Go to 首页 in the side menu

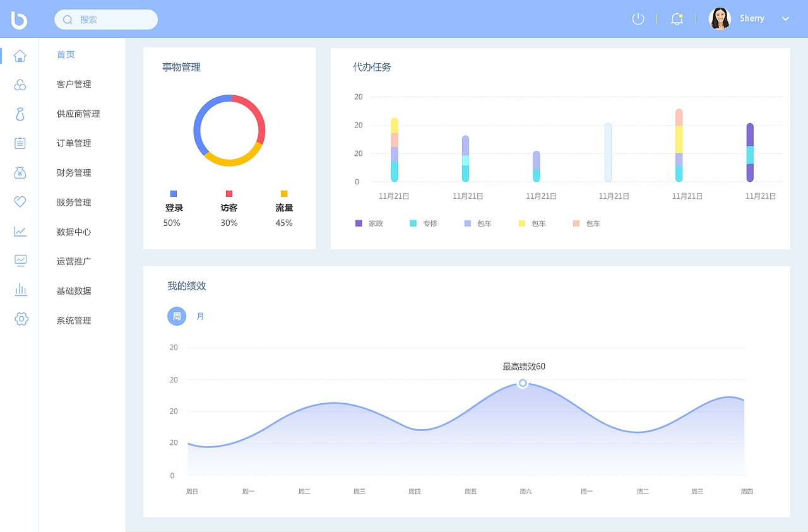tap(66, 55)
